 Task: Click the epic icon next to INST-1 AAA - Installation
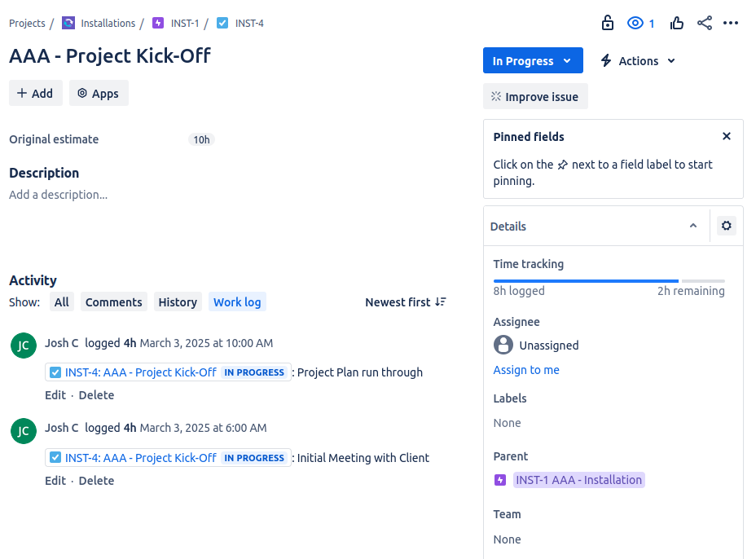click(x=500, y=480)
